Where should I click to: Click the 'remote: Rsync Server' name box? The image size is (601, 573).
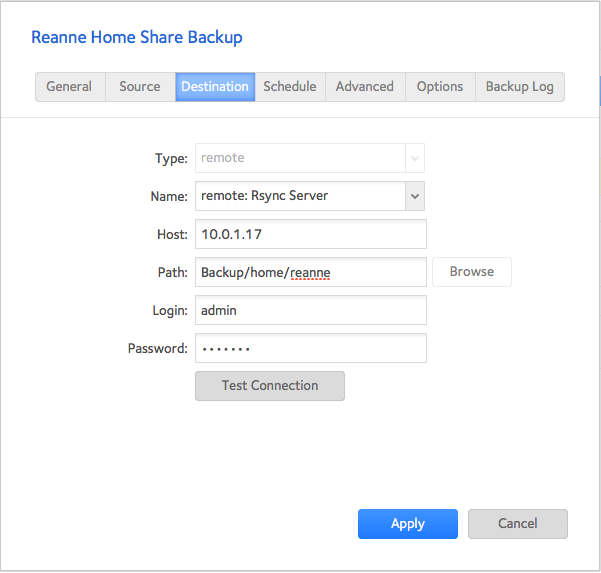click(x=300, y=196)
